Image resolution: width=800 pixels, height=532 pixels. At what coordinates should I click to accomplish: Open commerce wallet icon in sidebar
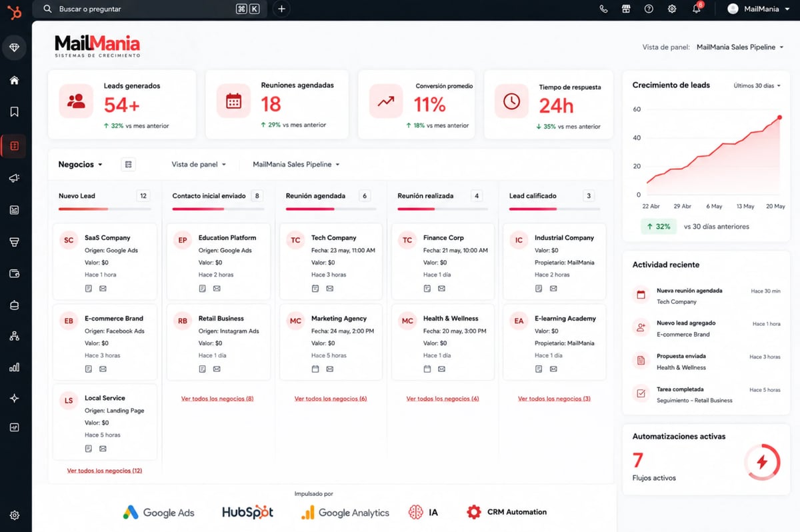(x=15, y=273)
